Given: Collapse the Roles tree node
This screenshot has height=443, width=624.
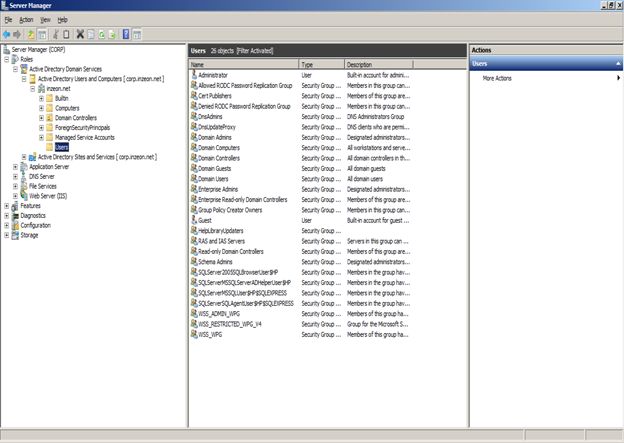Looking at the screenshot, I should point(6,59).
